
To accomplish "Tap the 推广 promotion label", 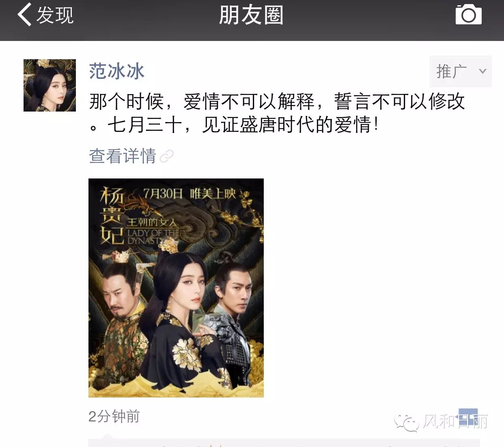I will 451,71.
